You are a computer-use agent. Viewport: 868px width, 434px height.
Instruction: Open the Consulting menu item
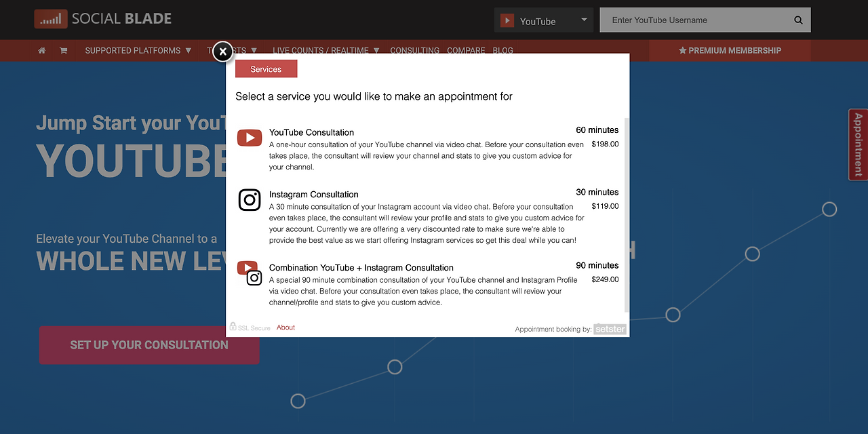(415, 50)
